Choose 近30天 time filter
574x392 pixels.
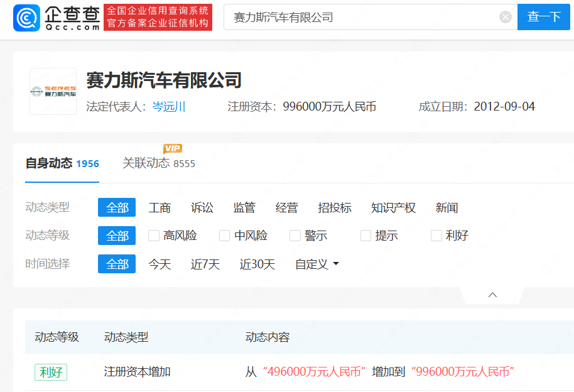click(x=257, y=264)
